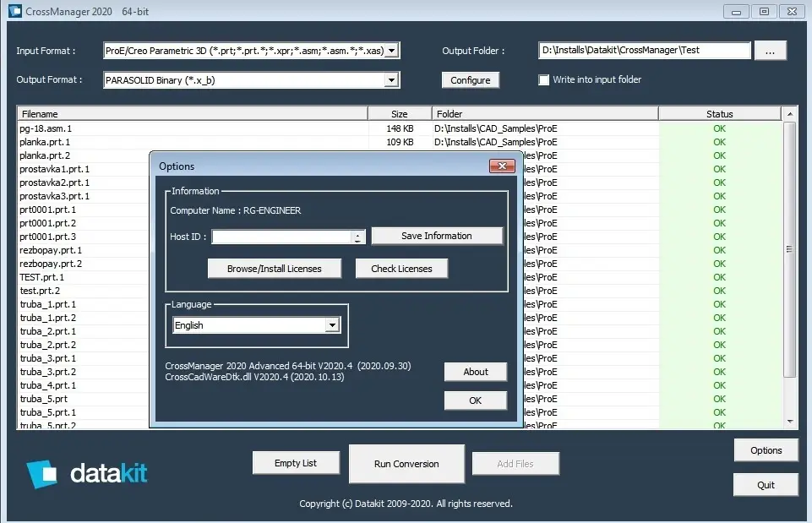This screenshot has width=812, height=523.
Task: Click the Quit button
Action: 766,485
